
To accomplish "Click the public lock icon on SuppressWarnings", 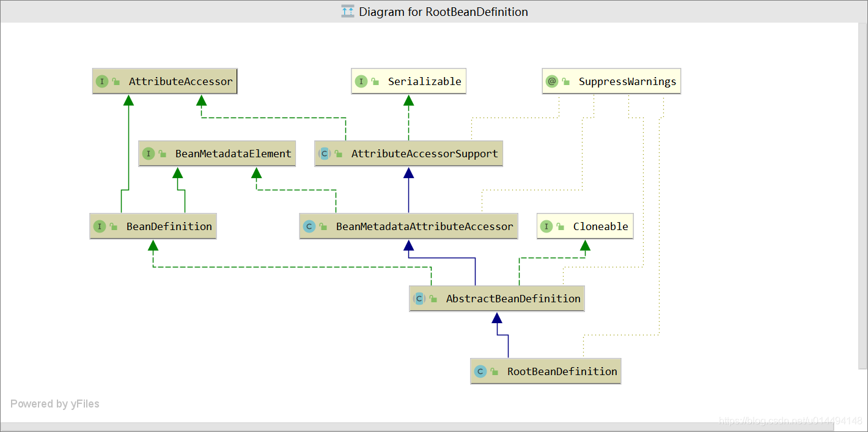I will tap(566, 81).
